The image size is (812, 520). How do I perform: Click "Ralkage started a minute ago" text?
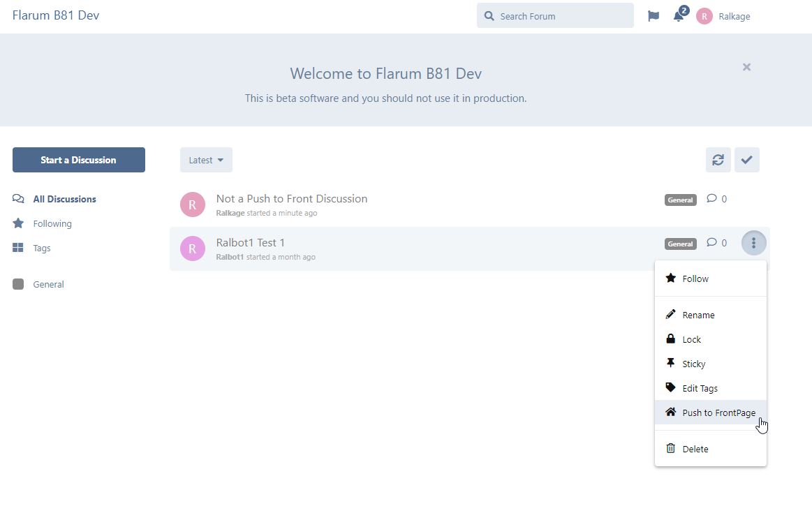(267, 214)
